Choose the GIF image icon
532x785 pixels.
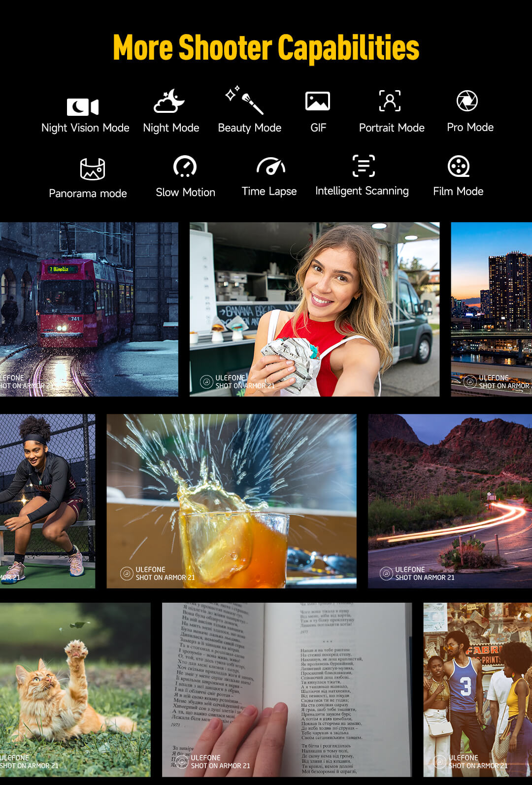pyautogui.click(x=318, y=101)
